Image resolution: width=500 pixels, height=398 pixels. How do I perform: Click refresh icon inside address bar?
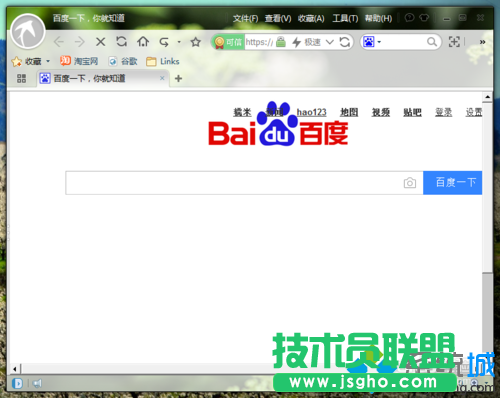pos(345,42)
